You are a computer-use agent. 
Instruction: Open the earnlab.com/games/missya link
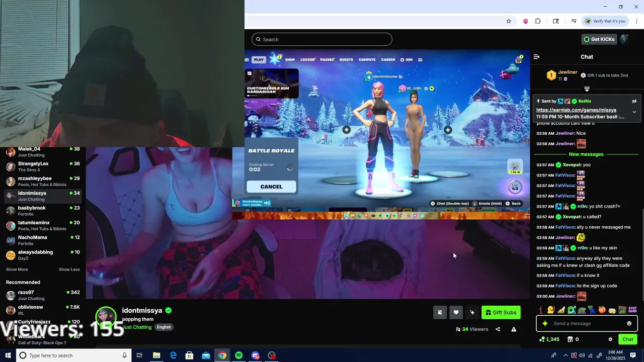click(576, 110)
